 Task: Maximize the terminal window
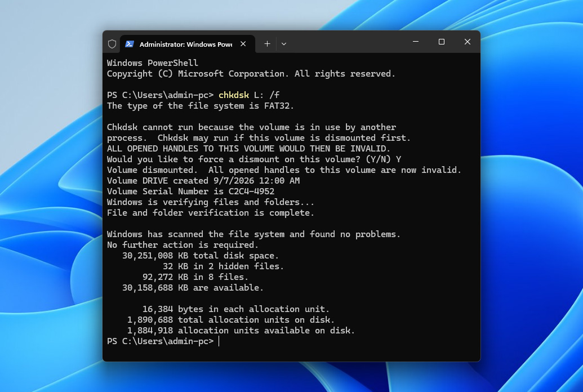[442, 42]
